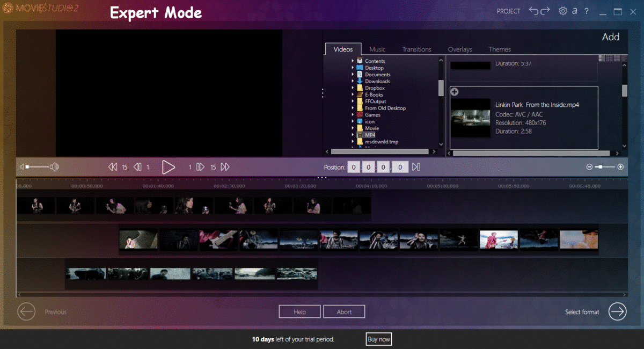This screenshot has height=349, width=644.
Task: Click the vertical panel splitter dots
Action: pyautogui.click(x=323, y=93)
